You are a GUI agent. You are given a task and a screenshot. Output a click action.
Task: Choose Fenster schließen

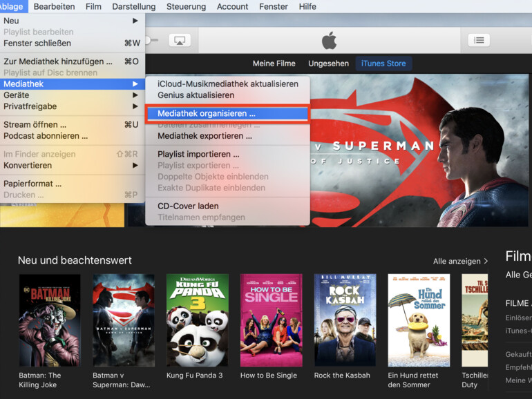[73, 43]
